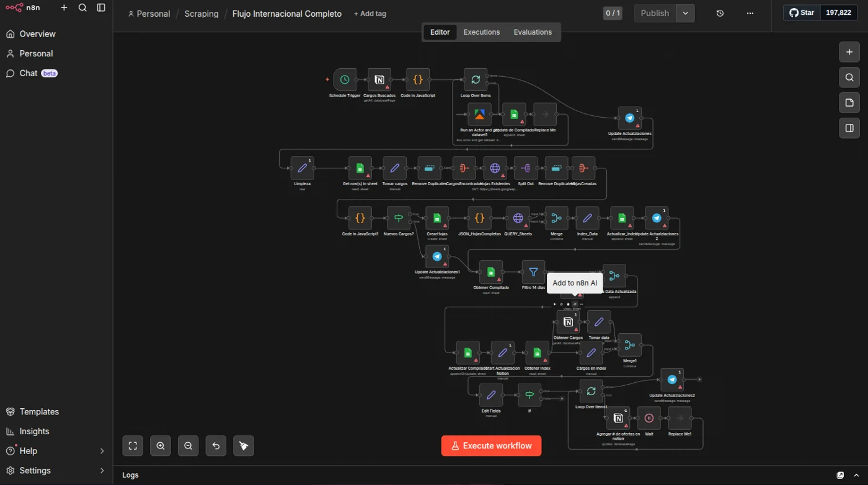Click the tidy up nodes broom icon
Image resolution: width=868 pixels, height=485 pixels.
[244, 446]
